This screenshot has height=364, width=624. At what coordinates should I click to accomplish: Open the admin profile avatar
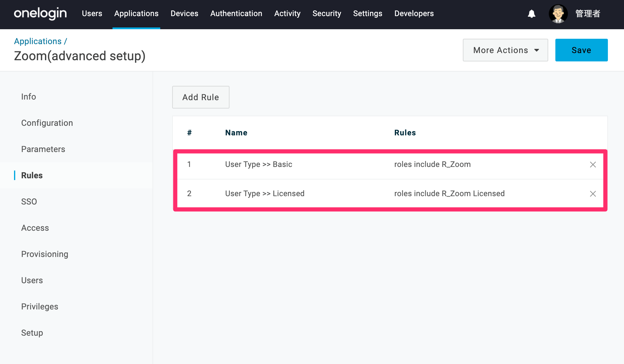pos(558,14)
